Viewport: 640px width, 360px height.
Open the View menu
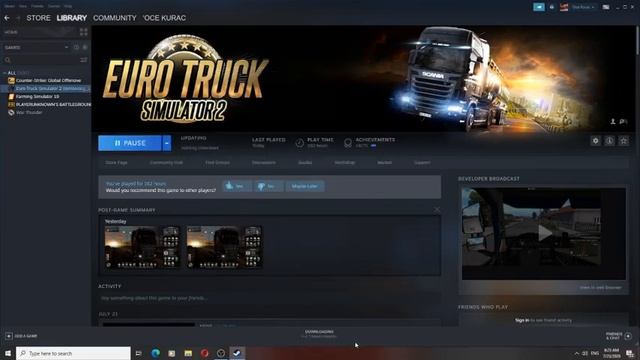point(23,6)
